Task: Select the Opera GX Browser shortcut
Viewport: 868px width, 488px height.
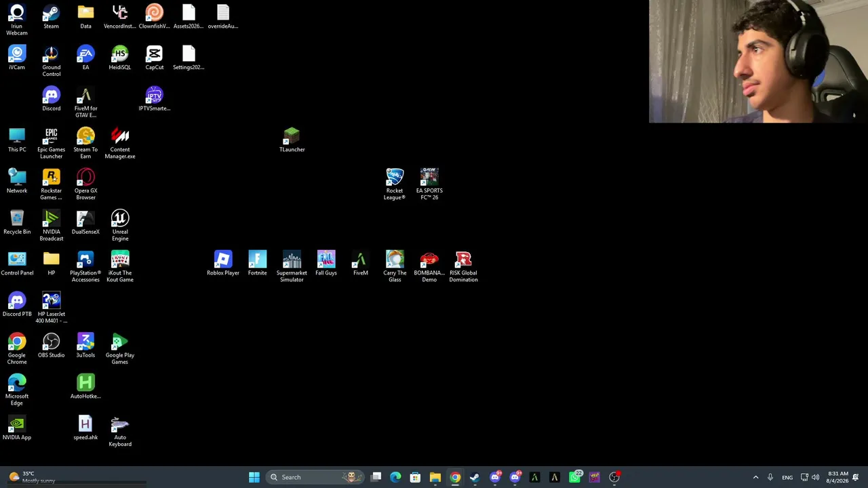Action: point(85,185)
